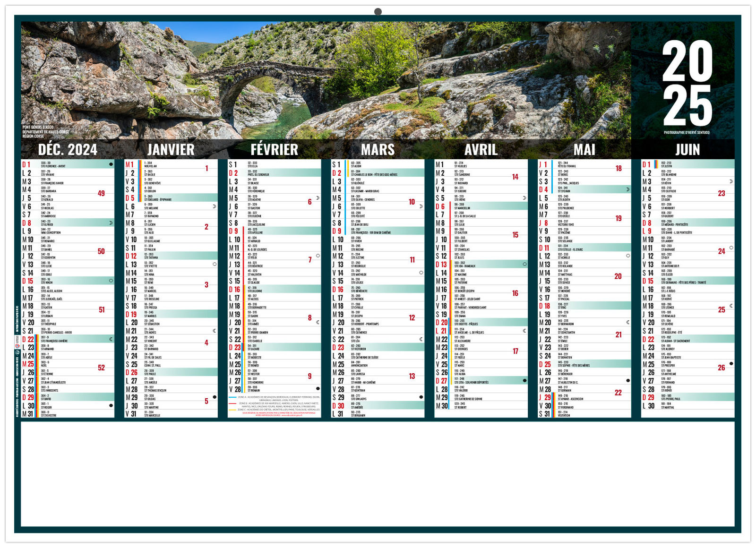Click the last quarter moon on December 22
Viewport: 756px width, 548px height.
111,339
